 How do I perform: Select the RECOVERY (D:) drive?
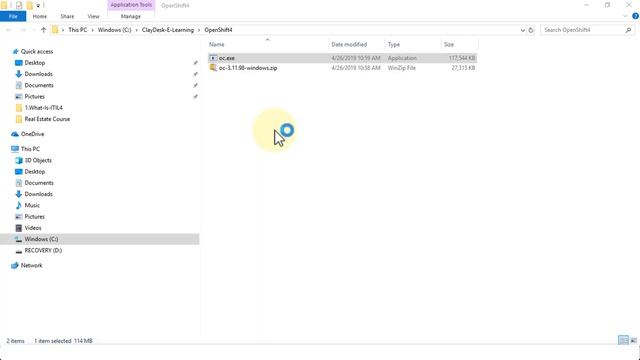(x=43, y=251)
